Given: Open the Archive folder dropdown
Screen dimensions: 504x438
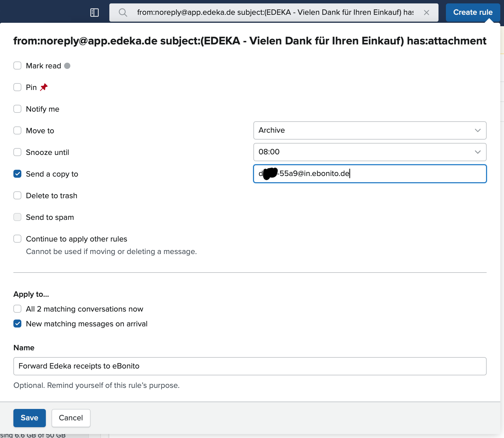Looking at the screenshot, I should pyautogui.click(x=370, y=130).
